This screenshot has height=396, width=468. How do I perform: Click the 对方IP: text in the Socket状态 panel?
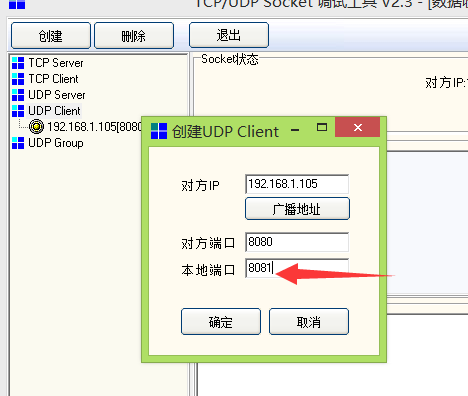click(x=446, y=83)
